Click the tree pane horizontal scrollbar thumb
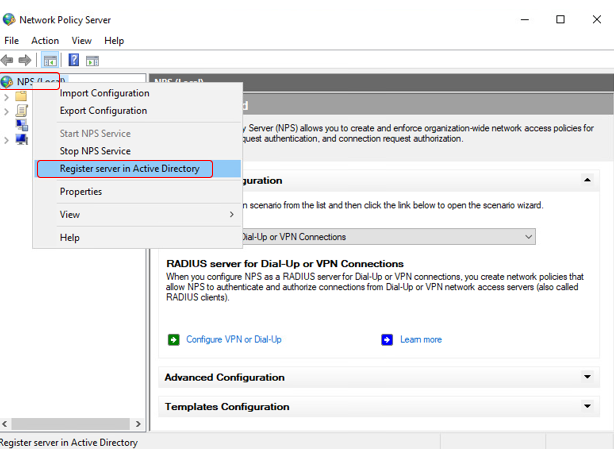 pos(70,424)
